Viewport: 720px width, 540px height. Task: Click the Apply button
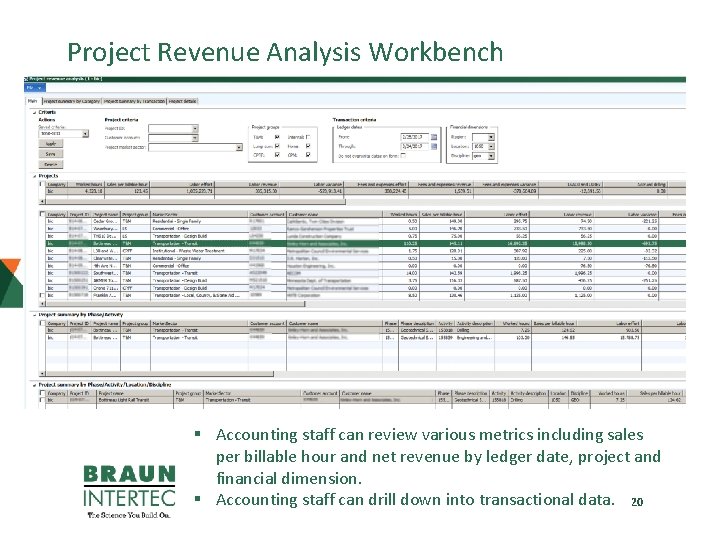(51, 144)
